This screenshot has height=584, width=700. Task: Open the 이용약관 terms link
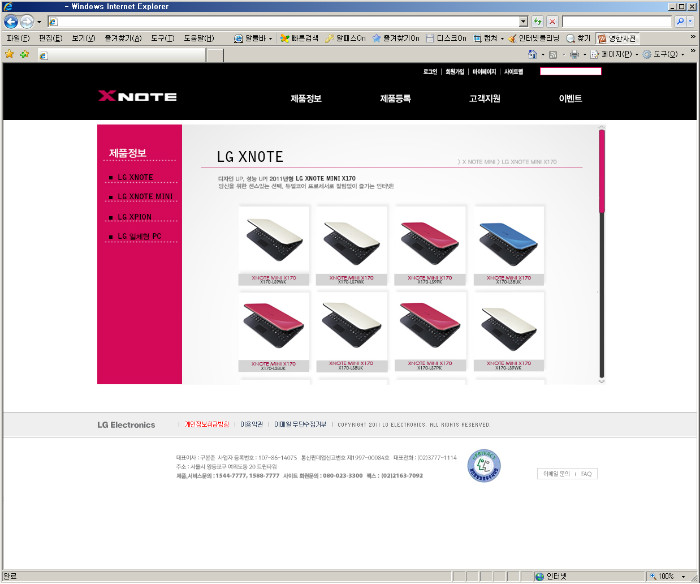(x=252, y=424)
